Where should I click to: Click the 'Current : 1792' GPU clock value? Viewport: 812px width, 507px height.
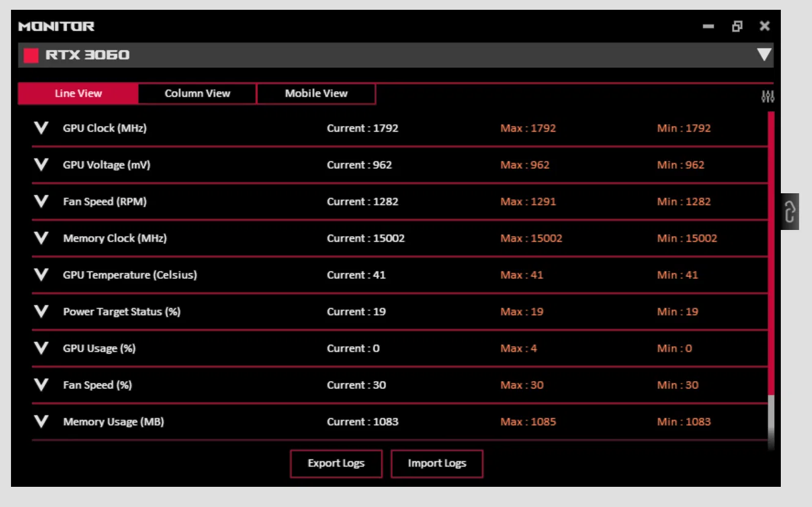[362, 128]
